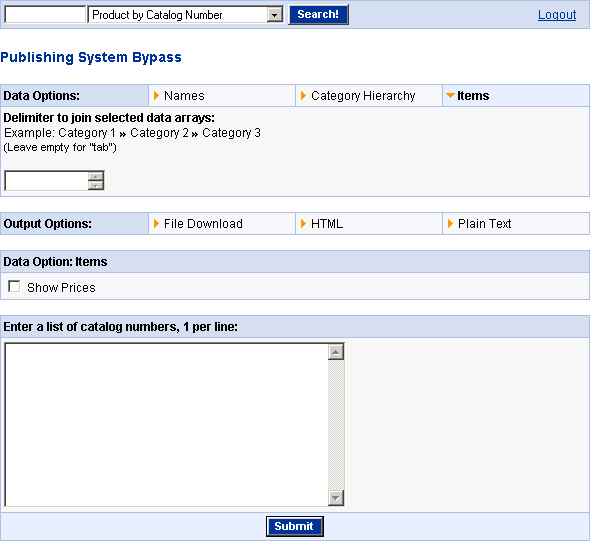Screen dimensions: 590x541
Task: Choose HTML output option
Action: pyautogui.click(x=327, y=223)
